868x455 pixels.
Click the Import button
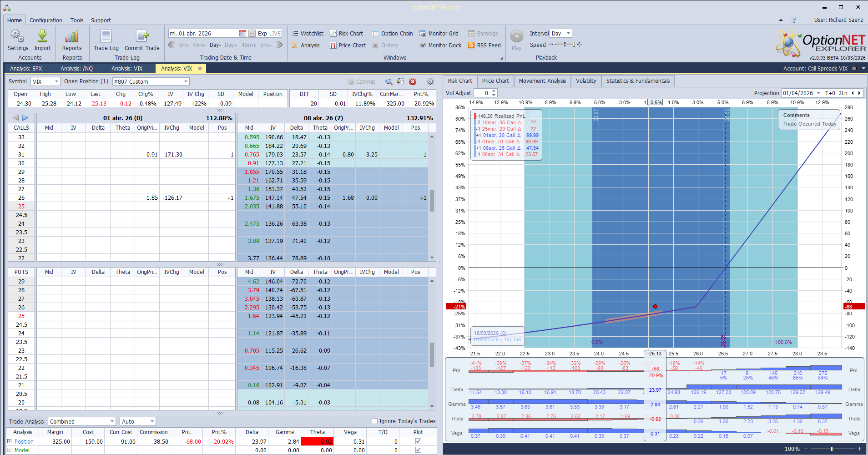pos(42,40)
